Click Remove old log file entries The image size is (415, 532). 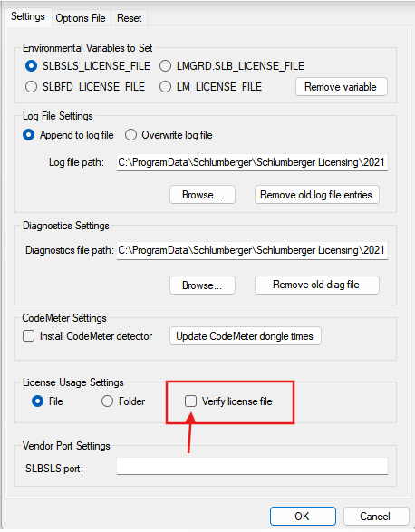click(316, 195)
